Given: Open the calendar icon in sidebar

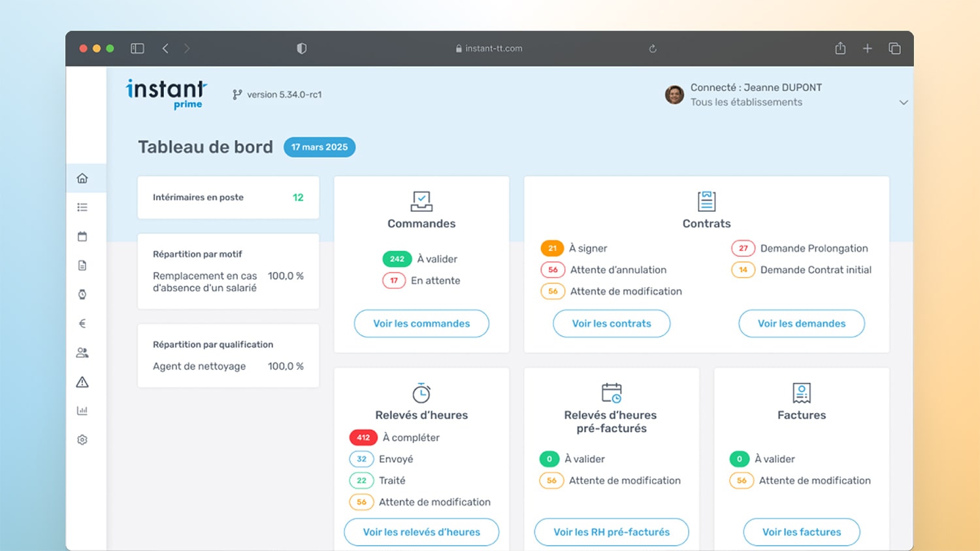Looking at the screenshot, I should 82,237.
